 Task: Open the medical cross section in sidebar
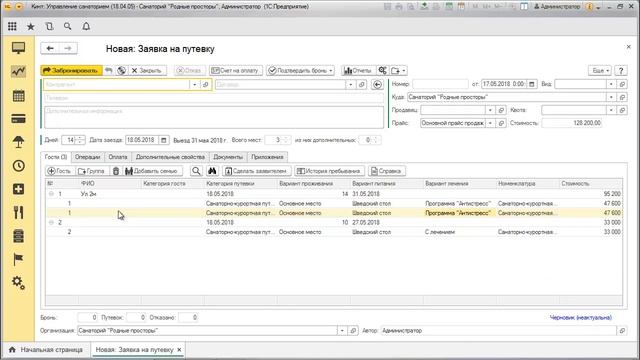pos(18,189)
